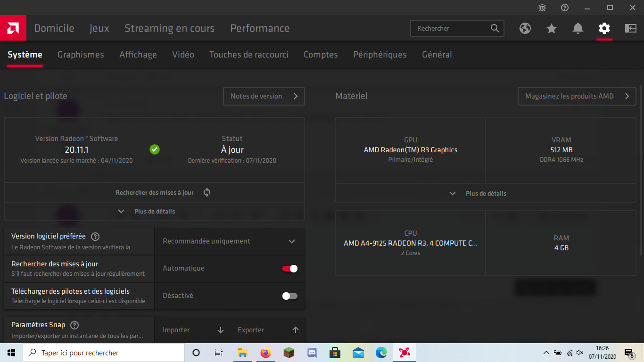Click the Wi-Fi network tray icon
644x362 pixels.
pyautogui.click(x=569, y=353)
